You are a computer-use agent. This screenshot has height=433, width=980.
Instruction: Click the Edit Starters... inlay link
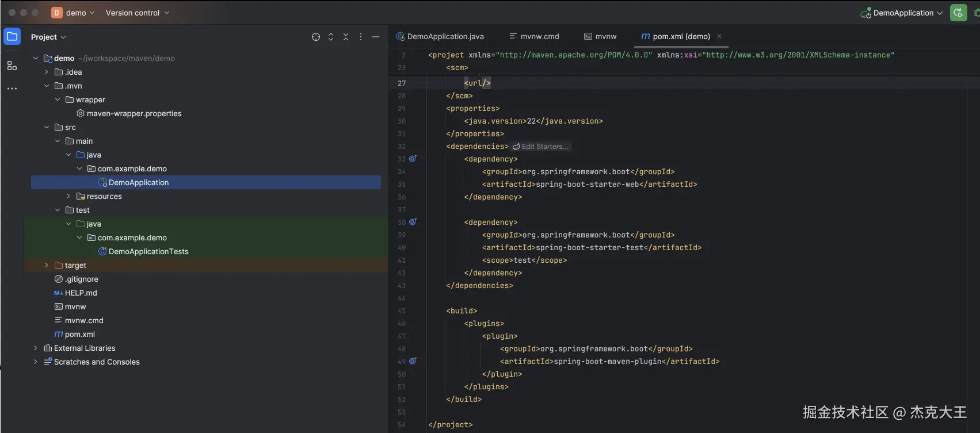[540, 147]
